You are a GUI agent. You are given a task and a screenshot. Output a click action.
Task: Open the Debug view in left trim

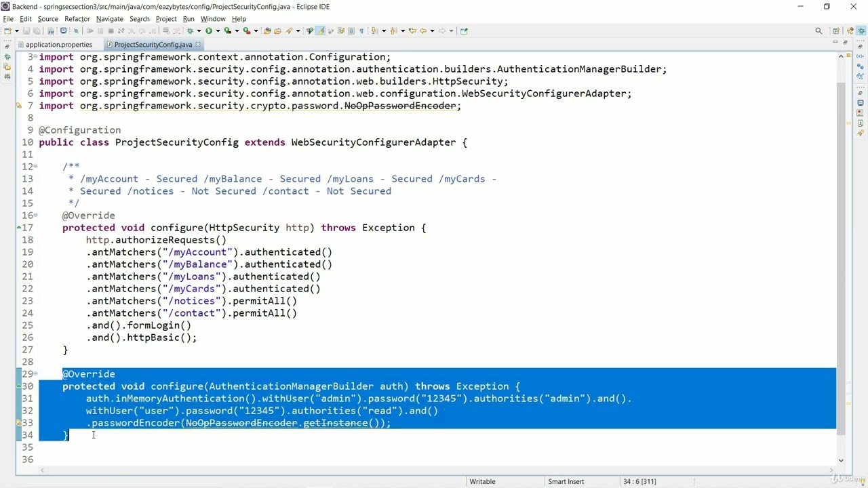coord(7,57)
